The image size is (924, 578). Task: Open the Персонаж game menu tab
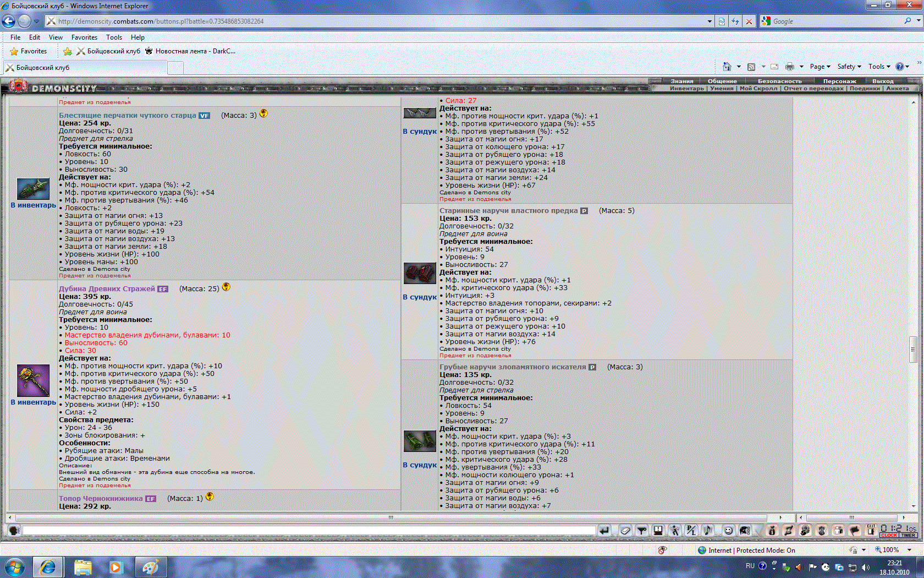(839, 81)
